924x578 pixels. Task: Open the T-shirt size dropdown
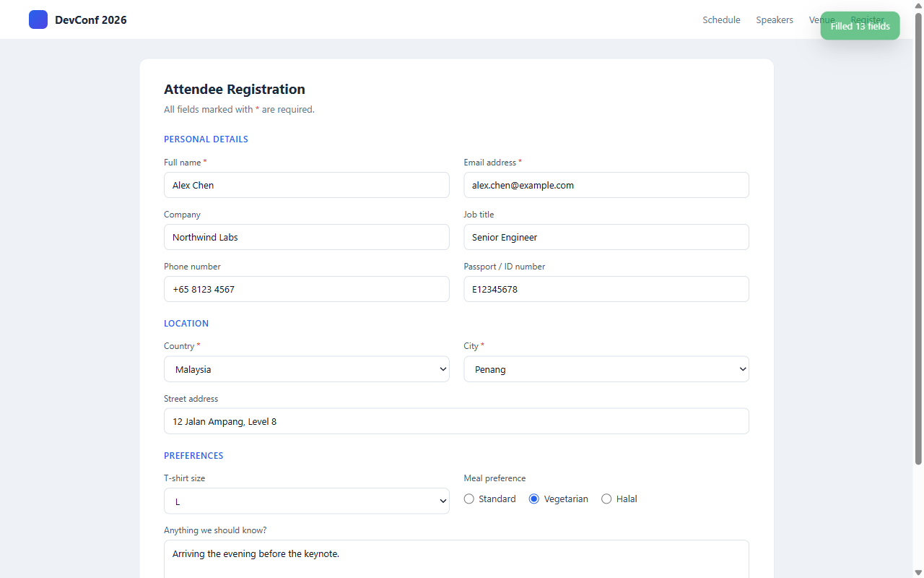point(307,501)
